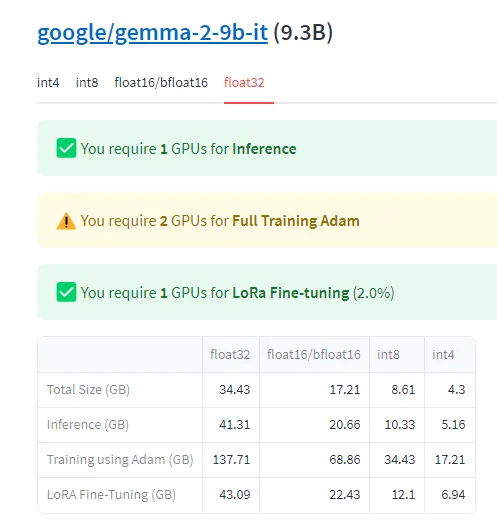Image resolution: width=497 pixels, height=528 pixels.
Task: Click the green checkmark icon beside LoRa Fine-tuning
Action: [66, 292]
